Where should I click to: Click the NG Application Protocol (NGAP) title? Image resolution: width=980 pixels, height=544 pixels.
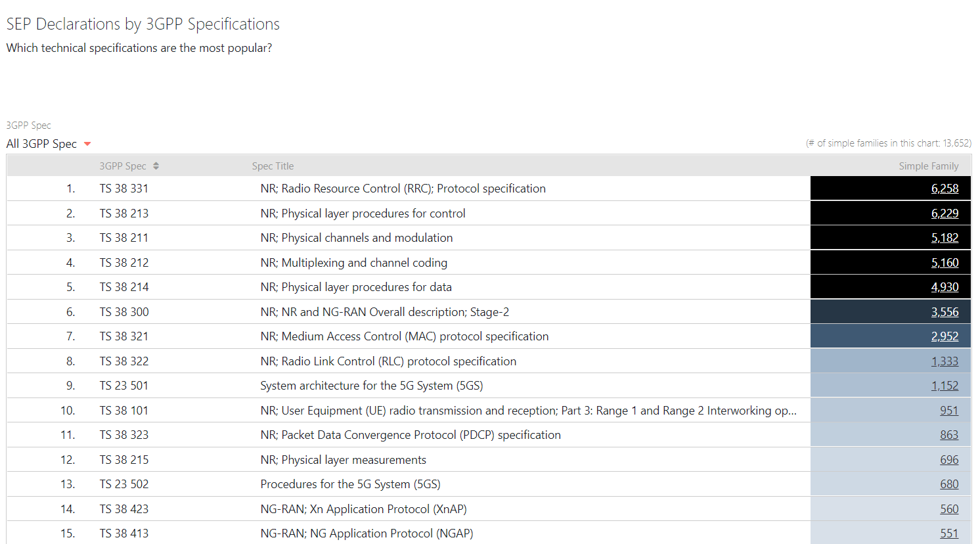367,533
